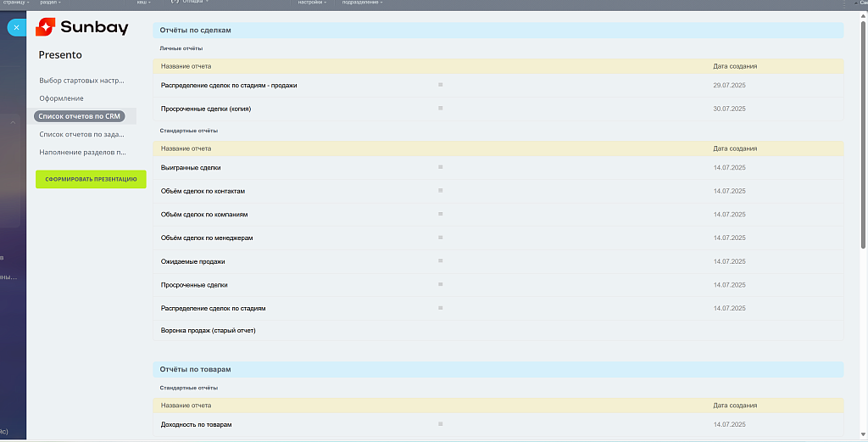
Task: Open Воронка продаж (старый отчет) report
Action: 208,330
